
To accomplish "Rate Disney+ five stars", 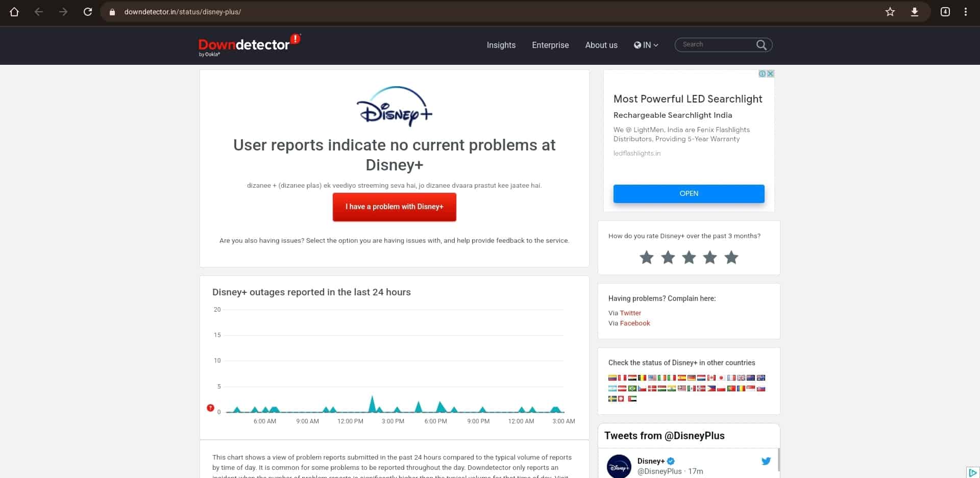I will pyautogui.click(x=731, y=258).
